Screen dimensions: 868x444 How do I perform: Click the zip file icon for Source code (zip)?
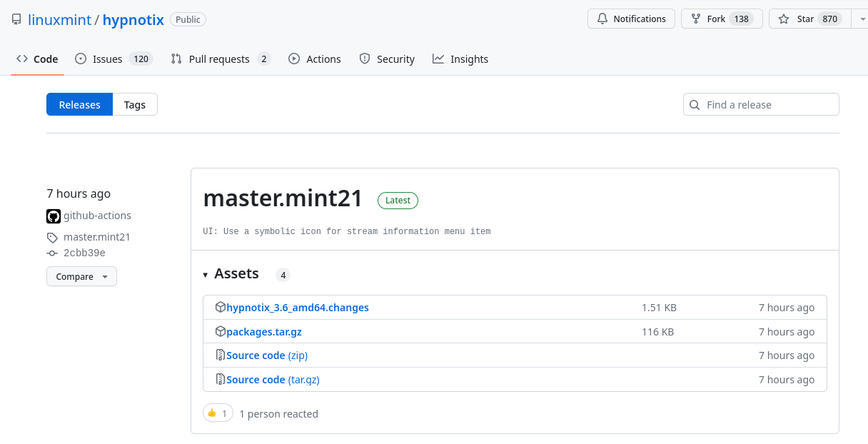click(221, 355)
